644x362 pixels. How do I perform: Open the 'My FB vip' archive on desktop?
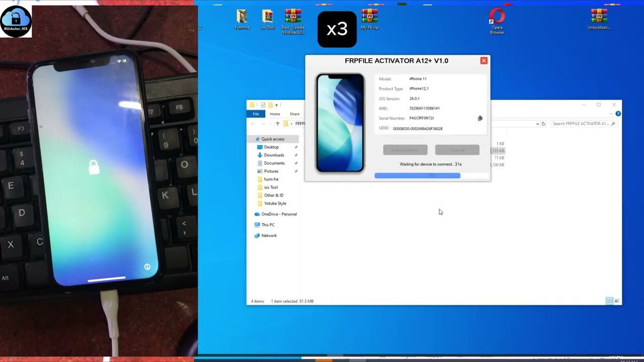coord(369,20)
